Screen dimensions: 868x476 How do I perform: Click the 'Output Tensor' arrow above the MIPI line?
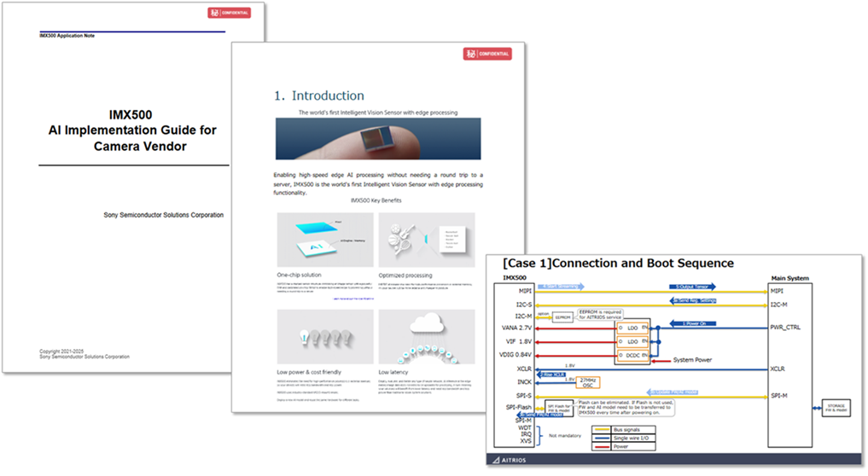tap(693, 287)
